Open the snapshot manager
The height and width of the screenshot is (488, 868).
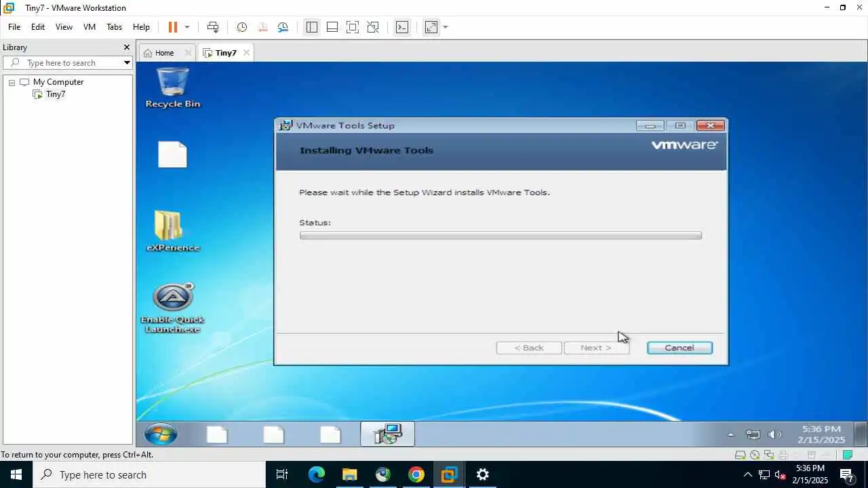pyautogui.click(x=283, y=27)
